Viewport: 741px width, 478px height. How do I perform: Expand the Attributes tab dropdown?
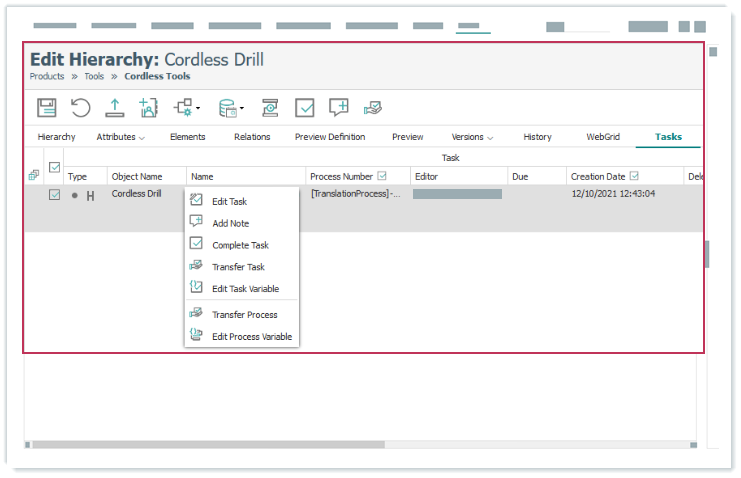(x=142, y=138)
